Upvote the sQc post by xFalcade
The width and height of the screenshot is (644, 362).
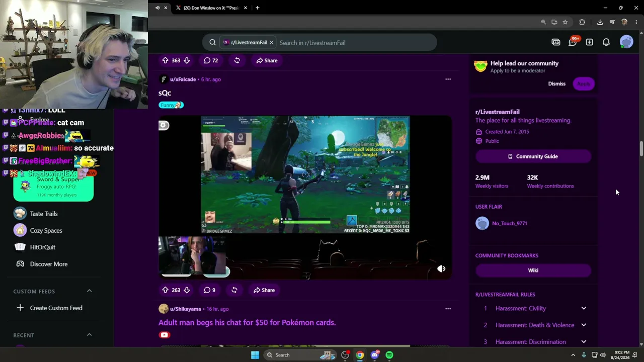point(165,290)
